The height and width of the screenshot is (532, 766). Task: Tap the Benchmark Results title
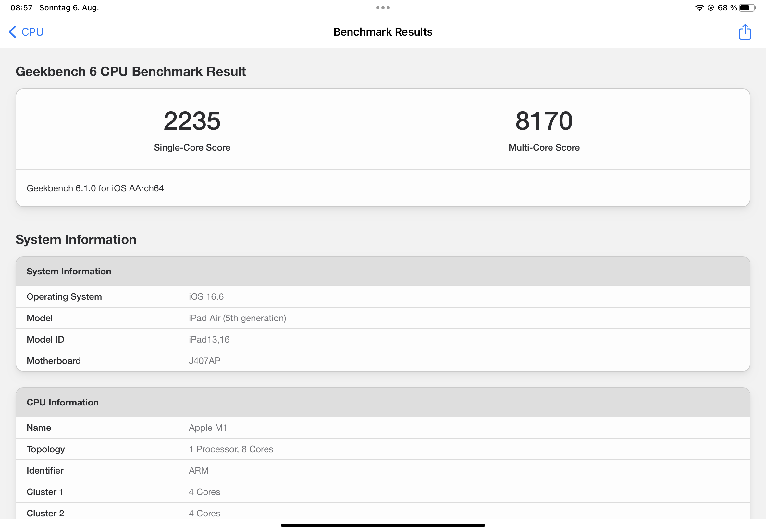tap(383, 32)
